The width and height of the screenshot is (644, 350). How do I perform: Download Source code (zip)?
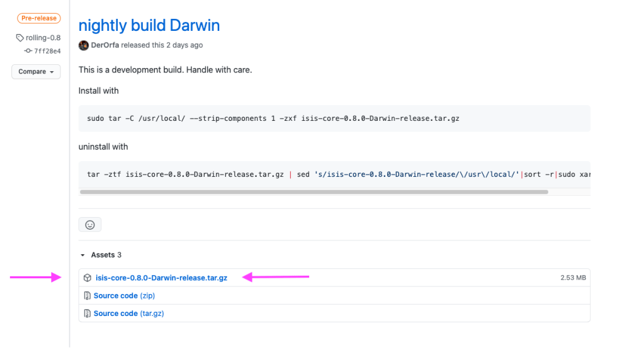(x=125, y=295)
